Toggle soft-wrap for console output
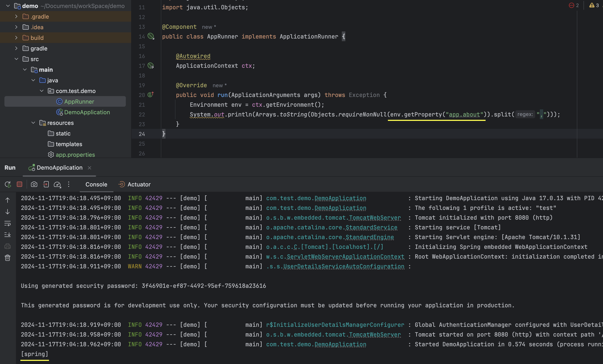This screenshot has height=364, width=603. coord(8,223)
